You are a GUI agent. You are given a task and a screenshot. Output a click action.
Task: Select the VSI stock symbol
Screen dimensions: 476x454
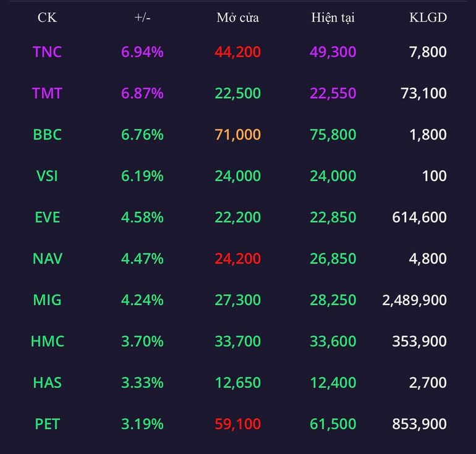click(47, 176)
